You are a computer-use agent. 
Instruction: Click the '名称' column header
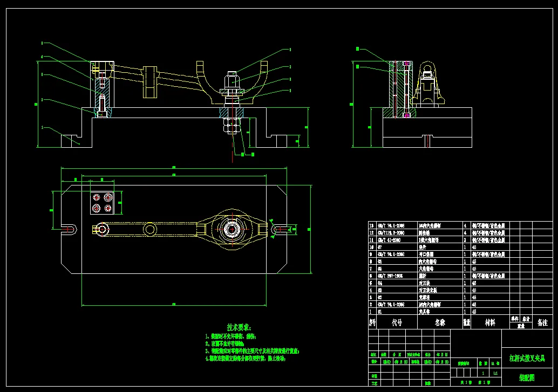[x=440, y=322]
